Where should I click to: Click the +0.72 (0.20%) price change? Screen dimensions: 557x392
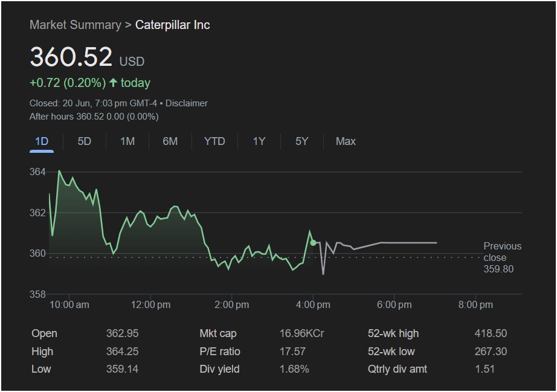coord(68,83)
